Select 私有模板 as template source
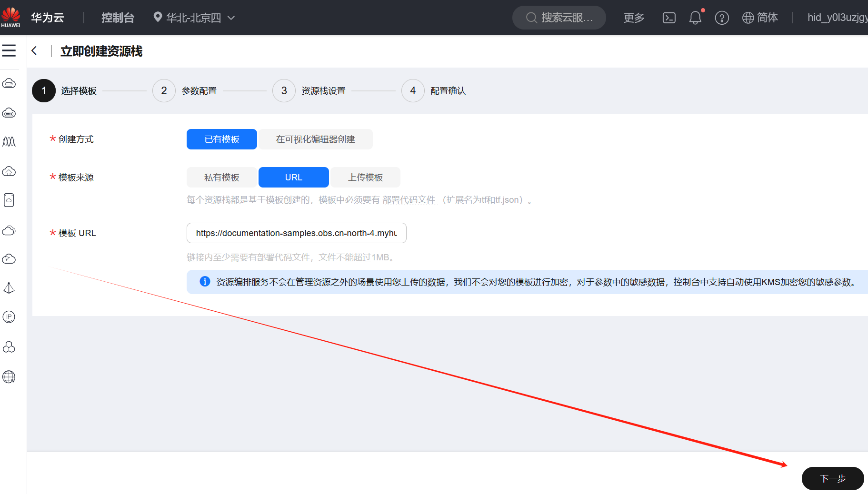Image resolution: width=868 pixels, height=494 pixels. point(222,177)
